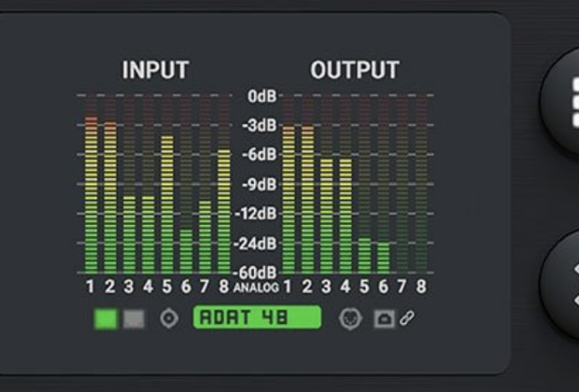Select the OUTPUT meter heading
This screenshot has width=579, height=392.
[354, 70]
